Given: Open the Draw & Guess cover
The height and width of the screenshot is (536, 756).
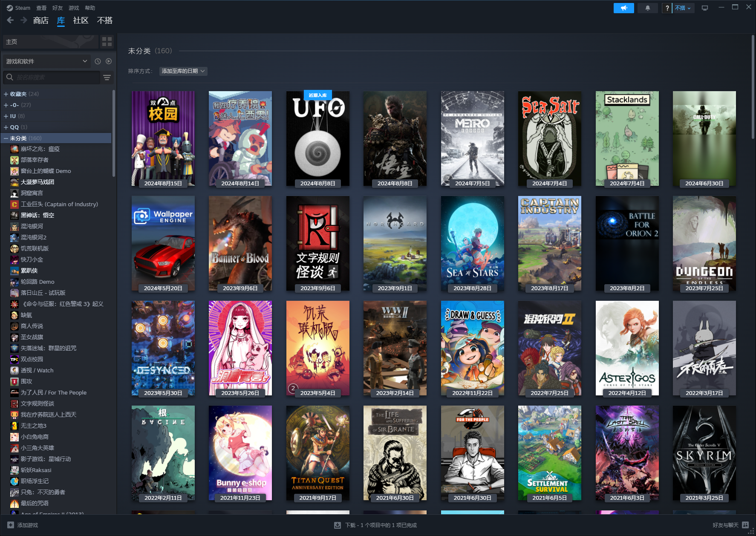Looking at the screenshot, I should (473, 348).
